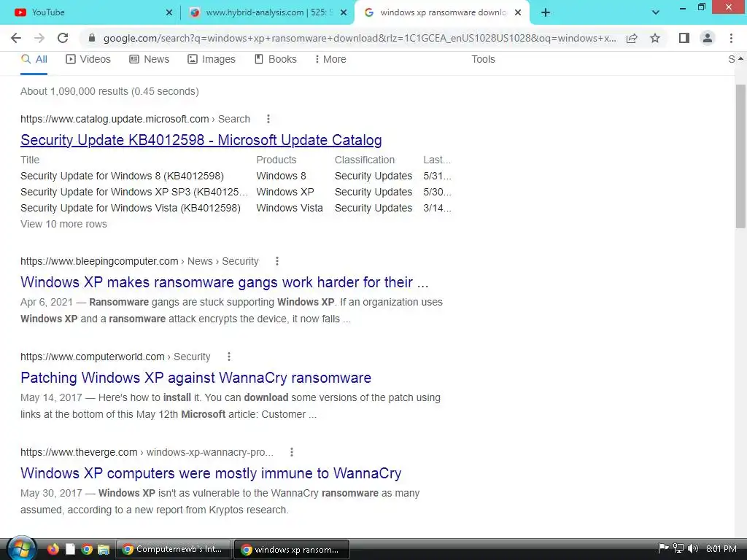Launch Firefox from the taskbar
Image resolution: width=747 pixels, height=560 pixels.
pos(53,549)
